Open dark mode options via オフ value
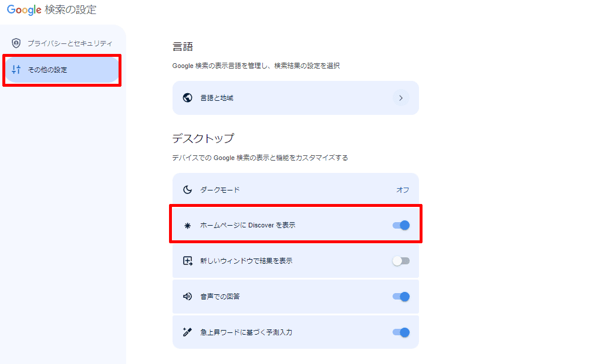 (403, 190)
